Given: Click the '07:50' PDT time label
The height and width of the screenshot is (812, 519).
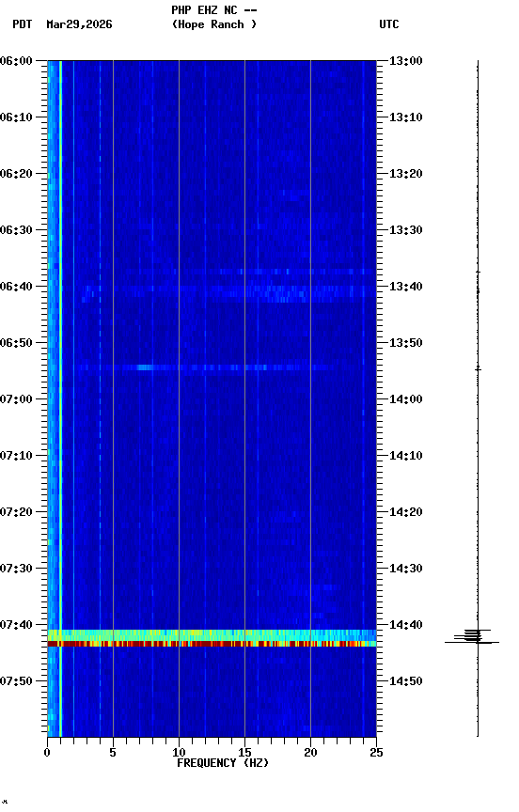Looking at the screenshot, I should pyautogui.click(x=16, y=681).
